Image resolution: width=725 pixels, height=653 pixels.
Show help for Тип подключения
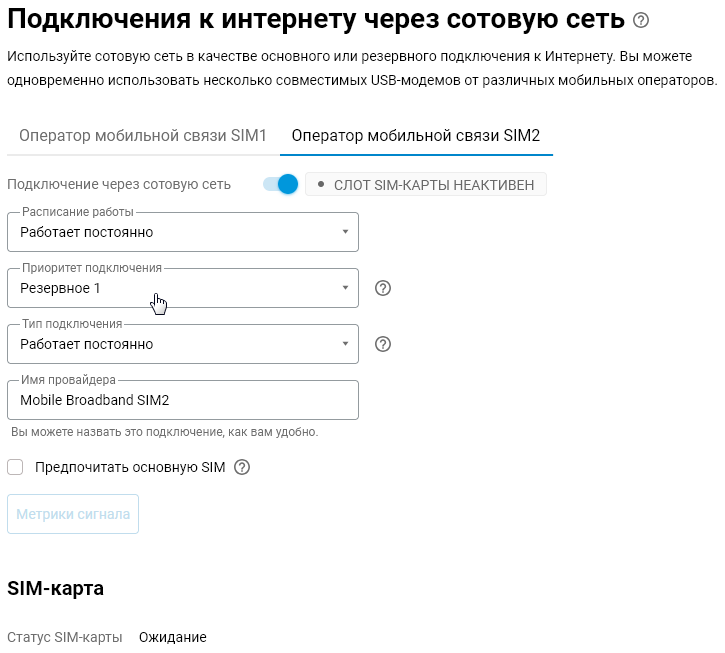(x=383, y=344)
